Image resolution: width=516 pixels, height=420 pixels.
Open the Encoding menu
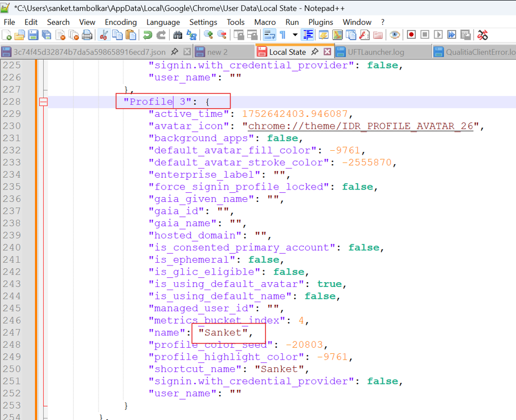coord(121,22)
